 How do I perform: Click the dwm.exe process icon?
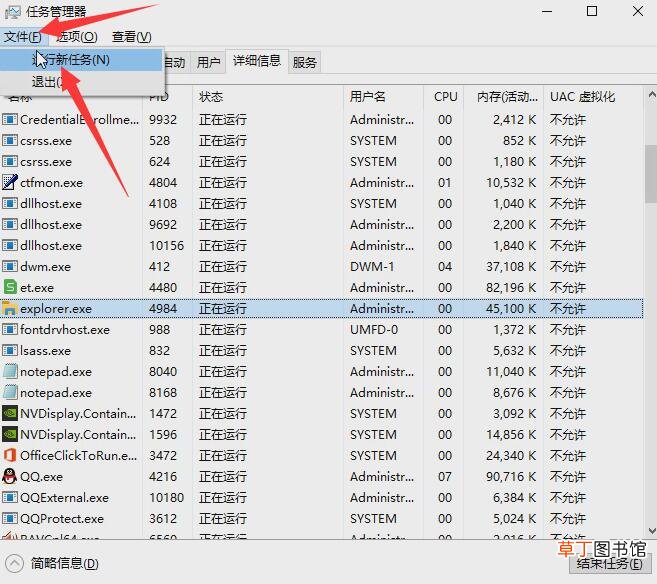(x=10, y=266)
